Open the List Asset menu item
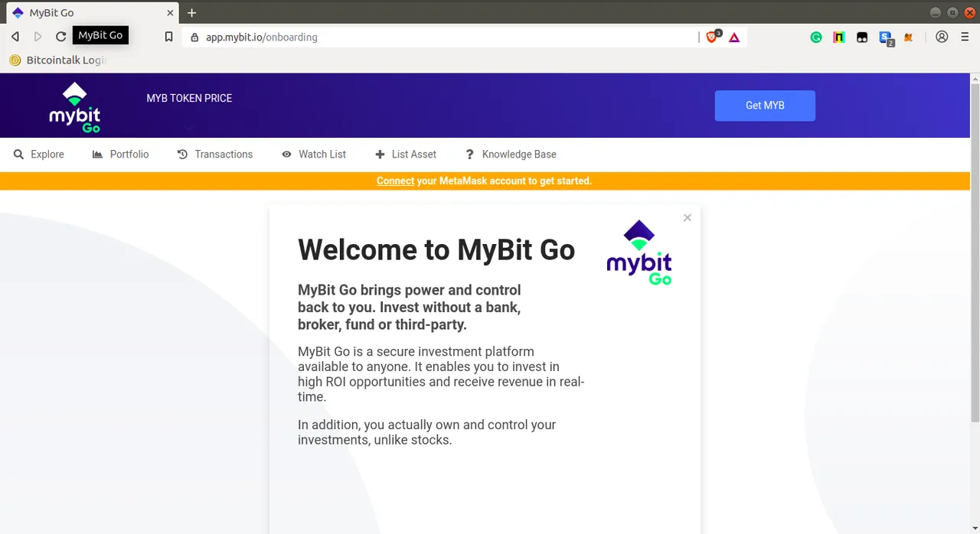Screen dimensions: 980x534 (406, 155)
